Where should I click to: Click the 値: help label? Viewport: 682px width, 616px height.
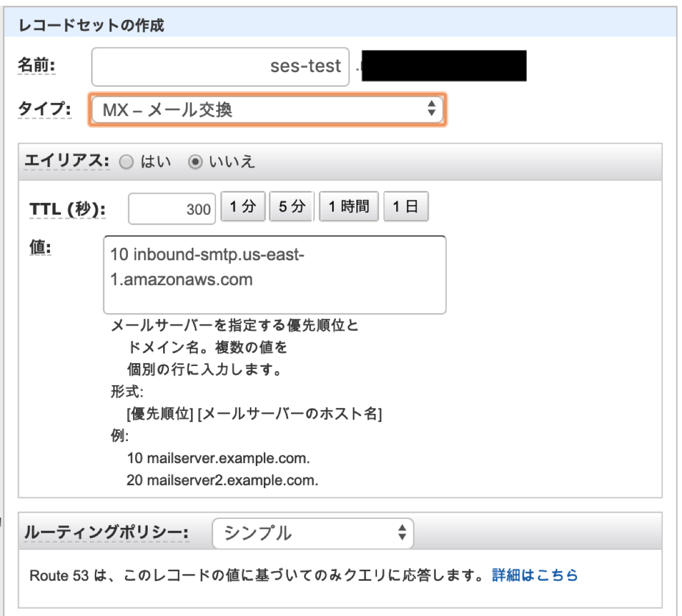[x=40, y=248]
